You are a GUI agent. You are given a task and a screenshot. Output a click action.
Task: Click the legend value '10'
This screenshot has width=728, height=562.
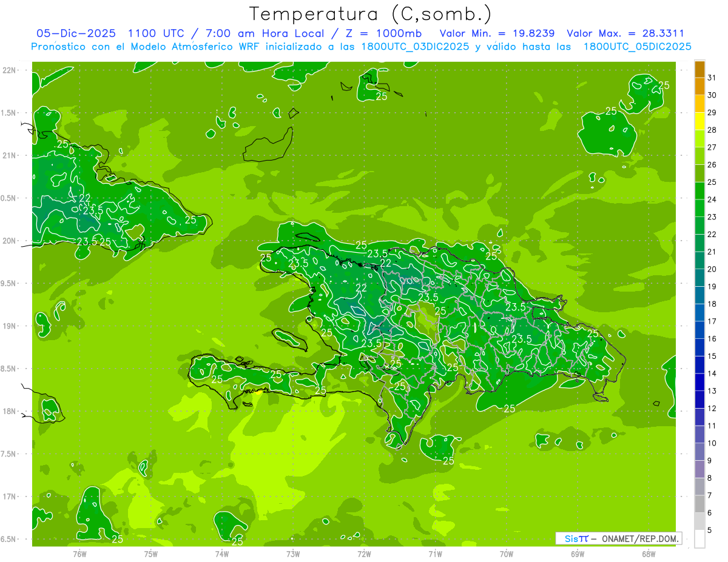712,443
